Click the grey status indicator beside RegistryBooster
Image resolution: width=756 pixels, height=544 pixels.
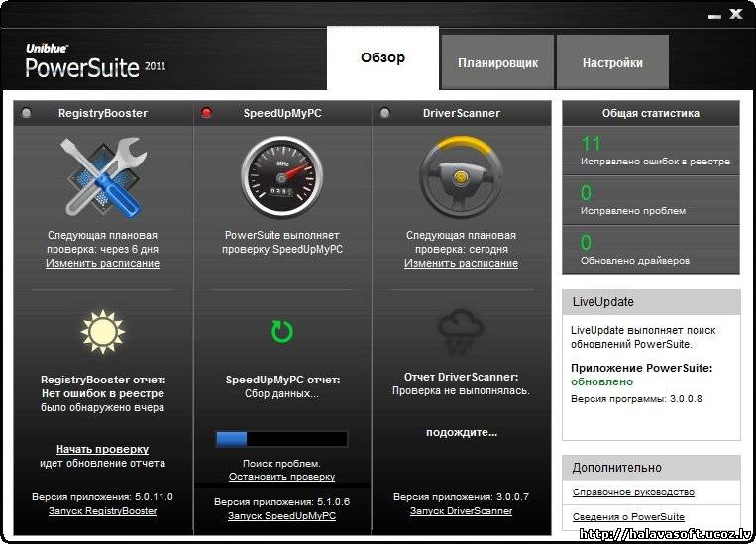tap(27, 113)
